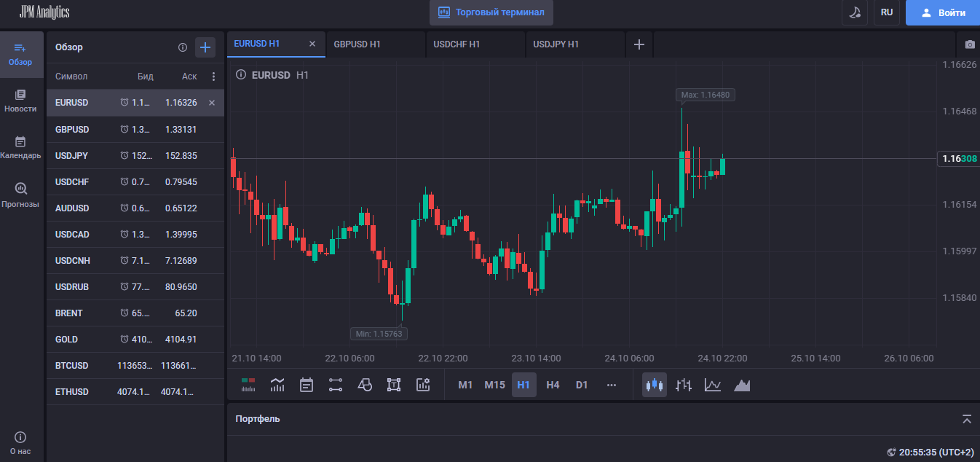Open the text annotation tool

[x=394, y=385]
